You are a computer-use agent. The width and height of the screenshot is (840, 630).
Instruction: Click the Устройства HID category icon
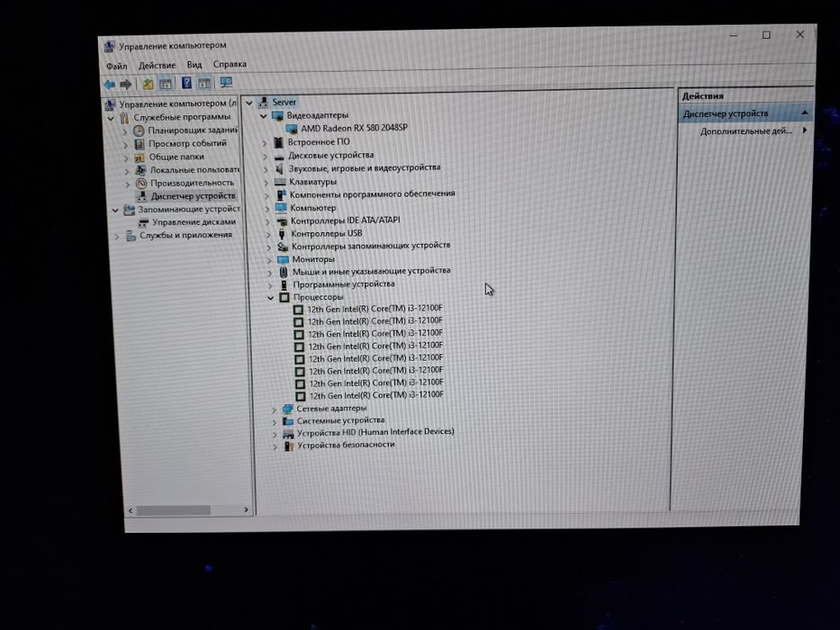coord(288,434)
